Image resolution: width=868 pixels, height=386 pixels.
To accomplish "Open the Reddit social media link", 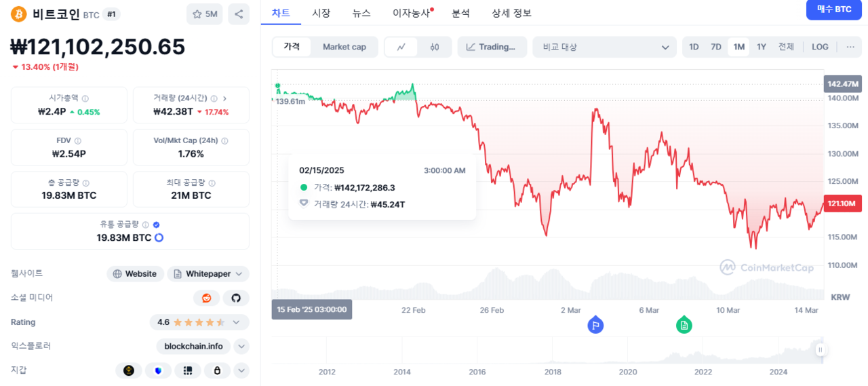I will pyautogui.click(x=206, y=298).
